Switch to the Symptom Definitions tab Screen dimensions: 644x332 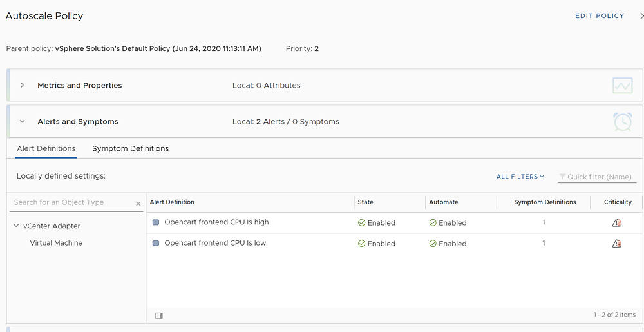click(130, 148)
